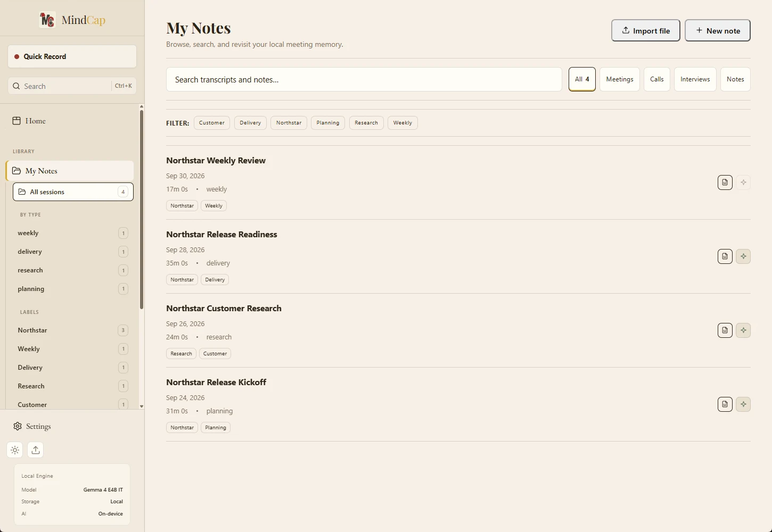Filter by planning type in sidebar

pos(72,289)
